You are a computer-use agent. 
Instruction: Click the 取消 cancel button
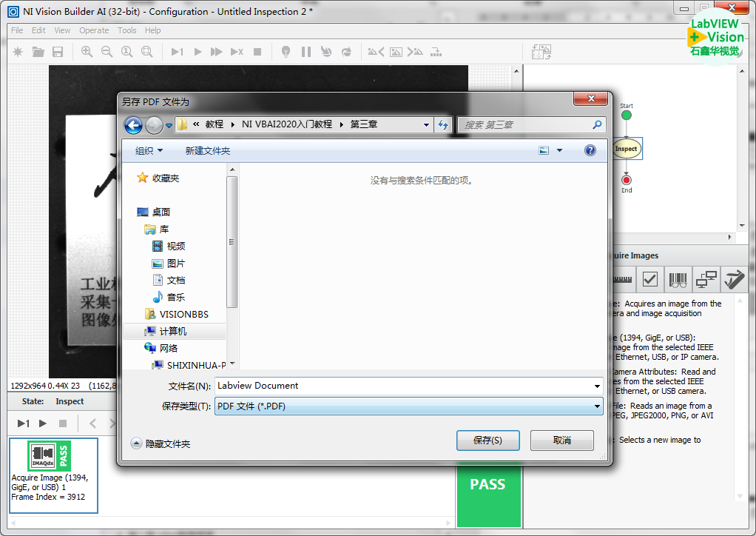click(561, 440)
